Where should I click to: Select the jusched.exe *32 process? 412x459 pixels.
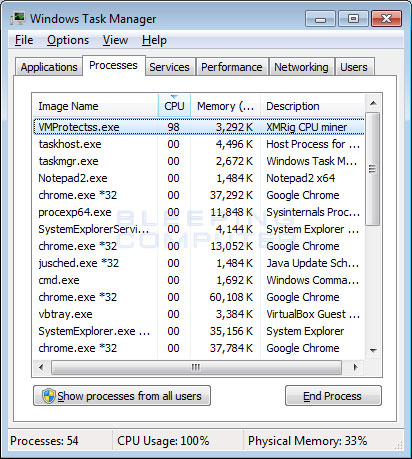(x=199, y=263)
